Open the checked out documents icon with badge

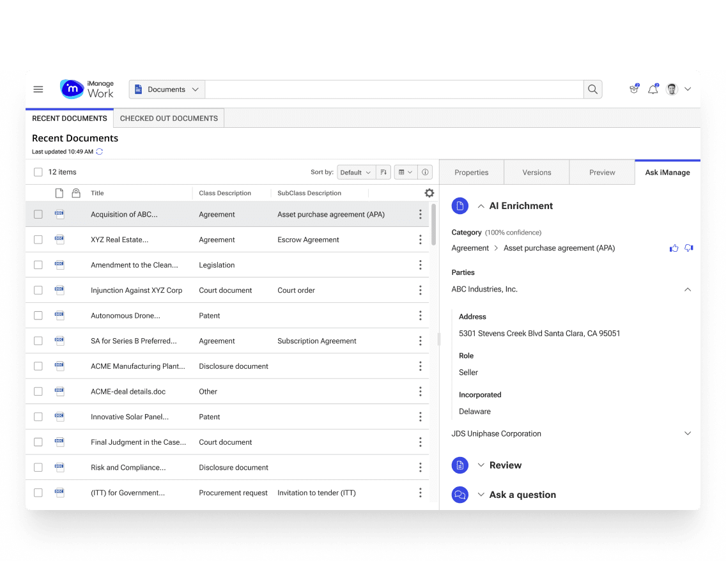633,89
